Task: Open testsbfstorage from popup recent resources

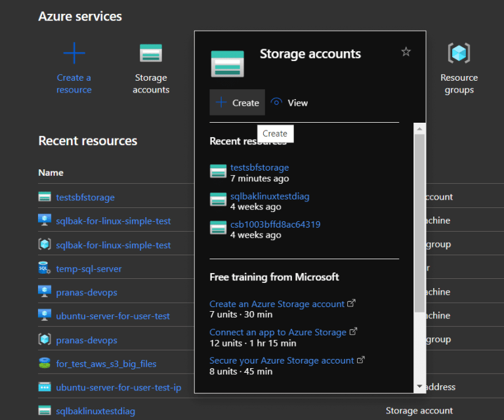Action: [259, 167]
